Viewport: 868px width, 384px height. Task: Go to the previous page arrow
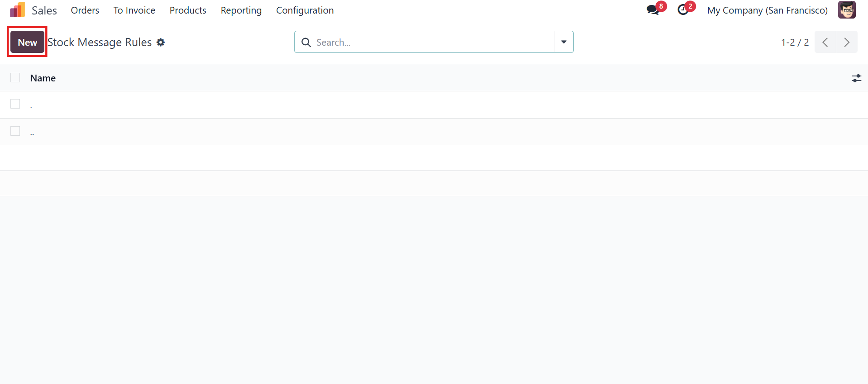coord(825,42)
